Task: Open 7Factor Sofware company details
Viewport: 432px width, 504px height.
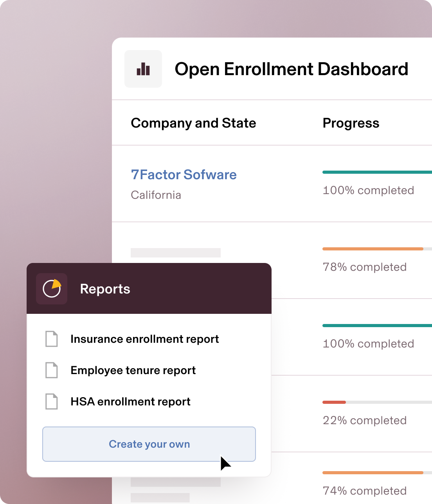Action: (x=184, y=175)
